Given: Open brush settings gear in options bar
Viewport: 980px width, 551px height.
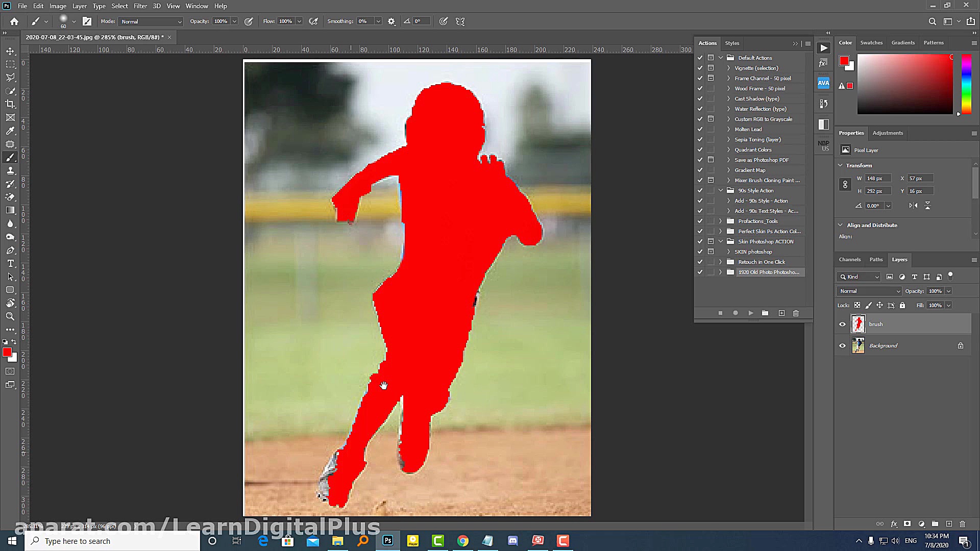Looking at the screenshot, I should pyautogui.click(x=391, y=21).
